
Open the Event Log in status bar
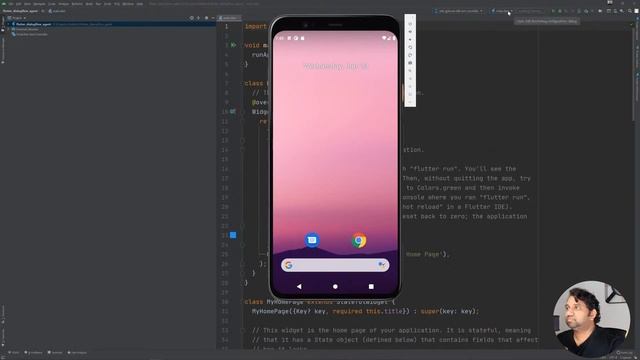(624, 352)
